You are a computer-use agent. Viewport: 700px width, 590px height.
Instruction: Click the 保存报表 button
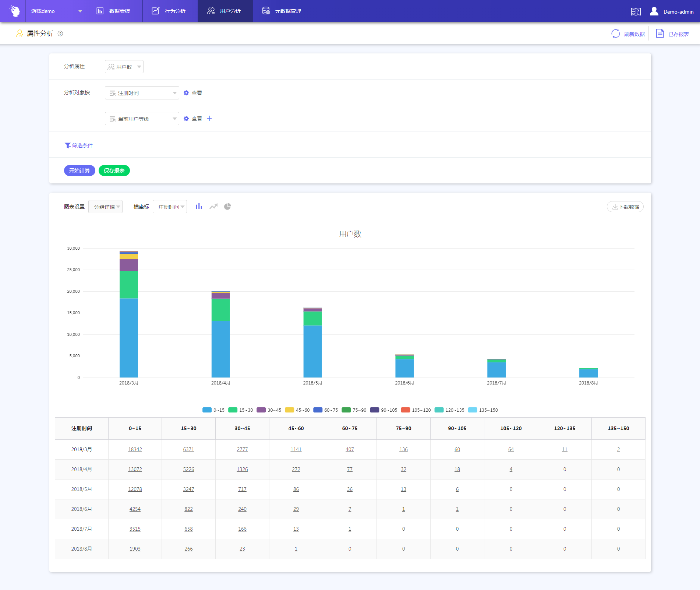coord(114,171)
